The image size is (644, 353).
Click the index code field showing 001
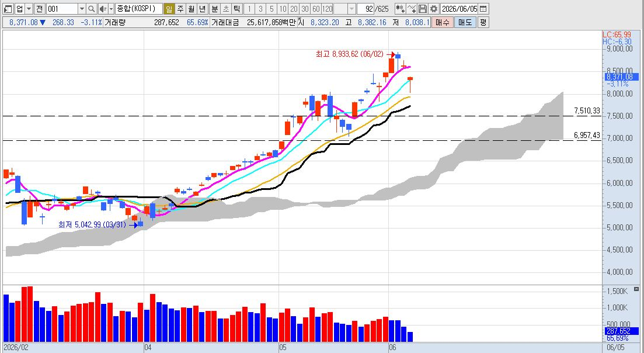pyautogui.click(x=62, y=9)
